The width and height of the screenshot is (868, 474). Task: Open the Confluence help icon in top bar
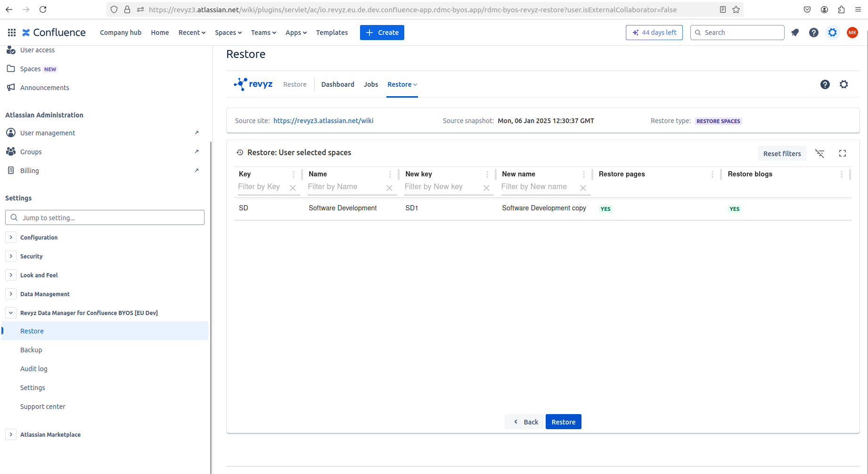point(814,33)
